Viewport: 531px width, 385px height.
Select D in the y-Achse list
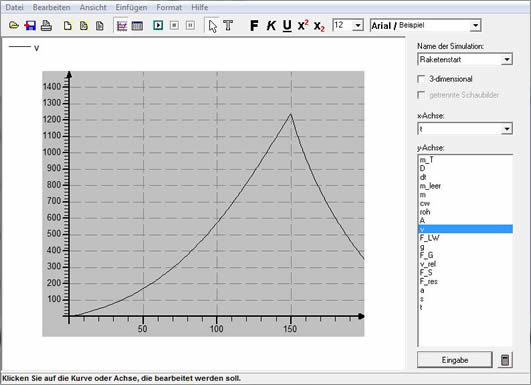[x=466, y=168]
